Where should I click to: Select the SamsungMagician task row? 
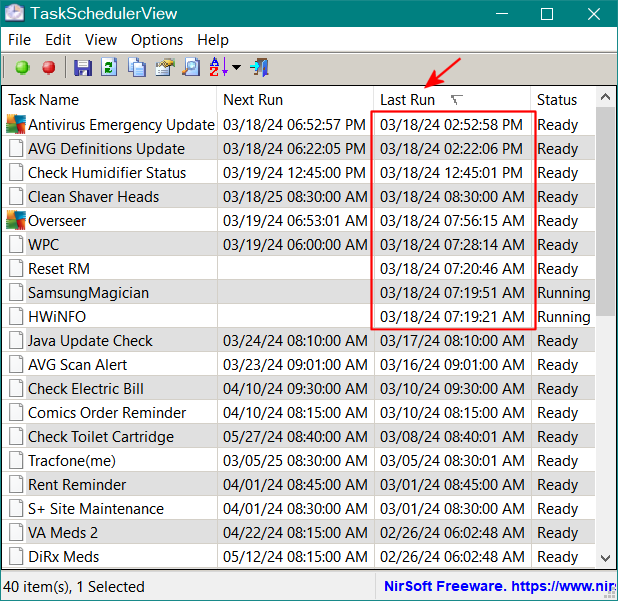pos(88,293)
